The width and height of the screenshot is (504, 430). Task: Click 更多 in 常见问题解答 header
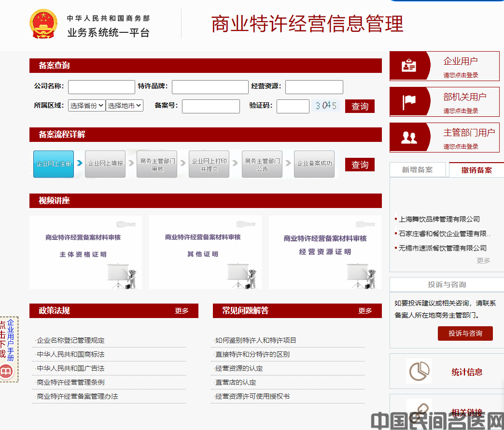(x=365, y=311)
